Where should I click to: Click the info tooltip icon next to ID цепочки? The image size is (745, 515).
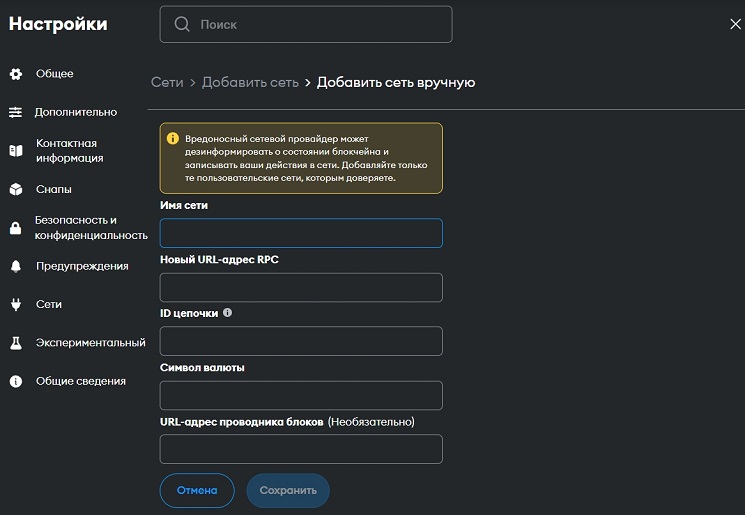click(x=228, y=313)
